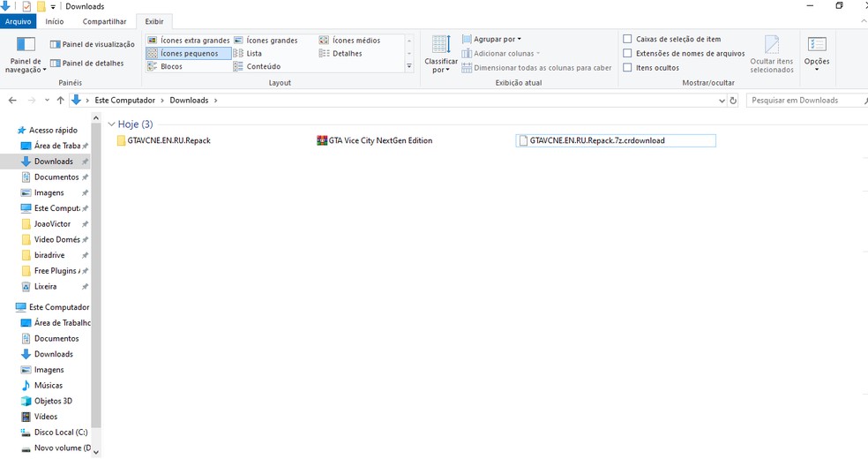Select Ícones extra grandes layout
Image resolution: width=868 pixels, height=459 pixels.
[x=189, y=41]
